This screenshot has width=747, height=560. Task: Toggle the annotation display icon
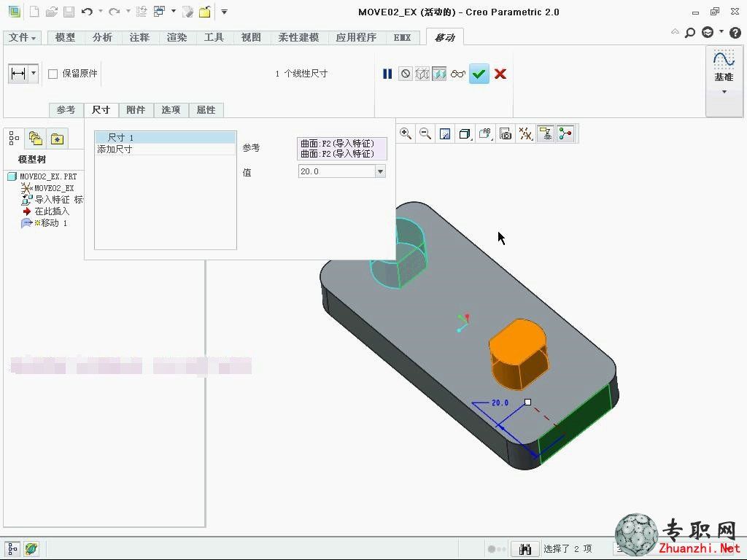coord(546,134)
